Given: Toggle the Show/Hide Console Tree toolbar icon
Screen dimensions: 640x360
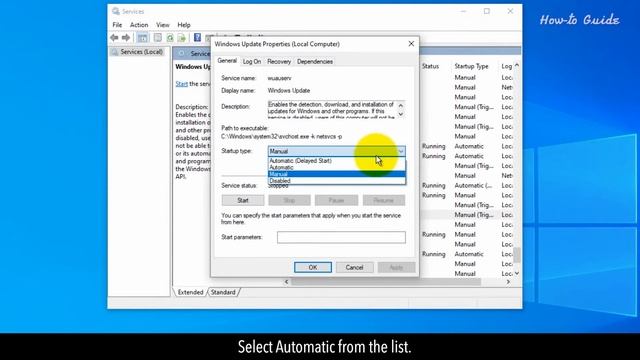Looking at the screenshot, I should coord(142,38).
